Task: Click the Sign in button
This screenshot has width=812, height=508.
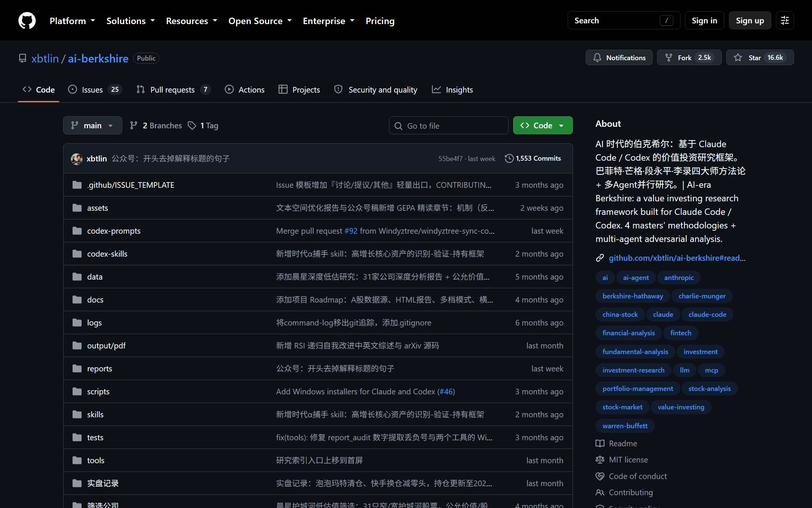Action: tap(704, 20)
